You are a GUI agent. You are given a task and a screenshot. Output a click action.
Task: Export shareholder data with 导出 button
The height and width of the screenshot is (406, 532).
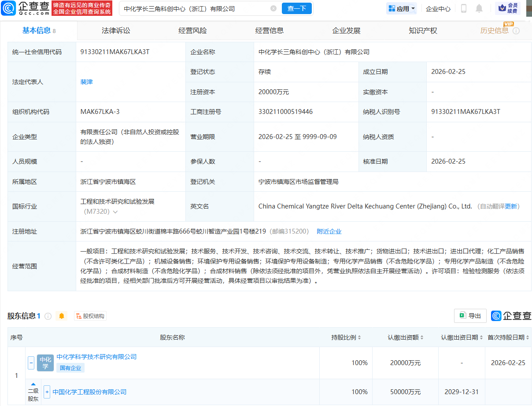[470, 316]
